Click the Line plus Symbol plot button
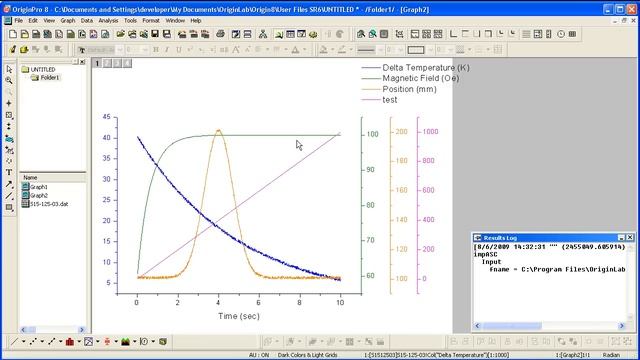 pyautogui.click(x=51, y=342)
